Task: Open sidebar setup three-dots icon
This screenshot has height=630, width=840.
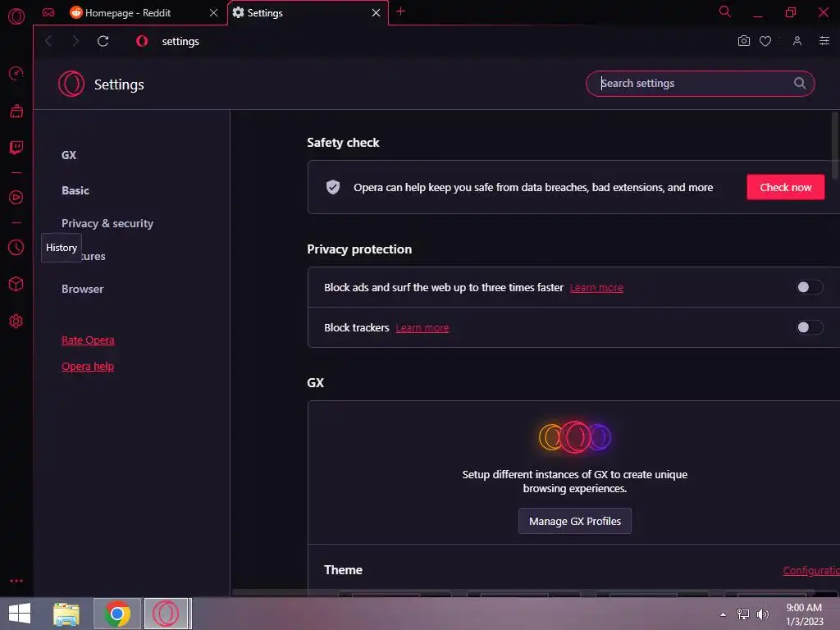Action: tap(16, 581)
